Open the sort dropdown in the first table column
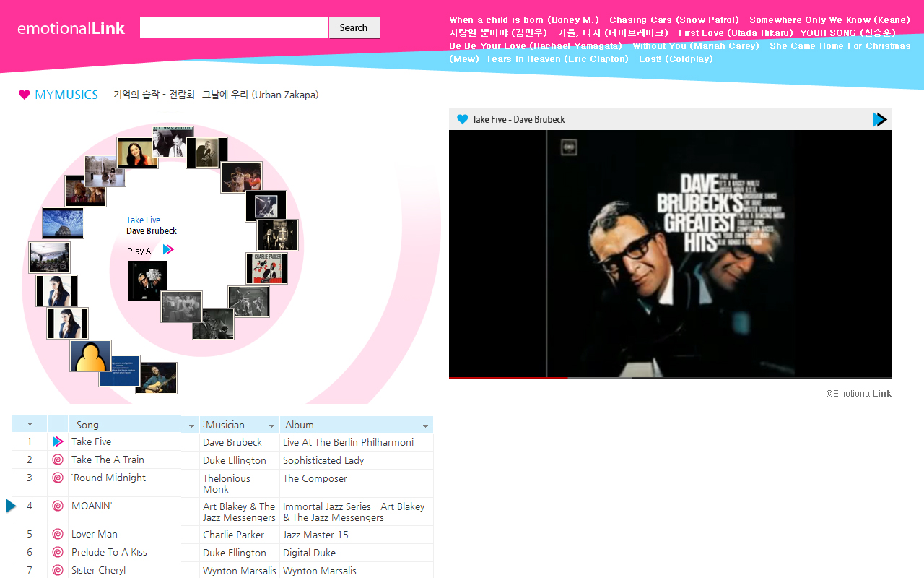 coord(30,424)
